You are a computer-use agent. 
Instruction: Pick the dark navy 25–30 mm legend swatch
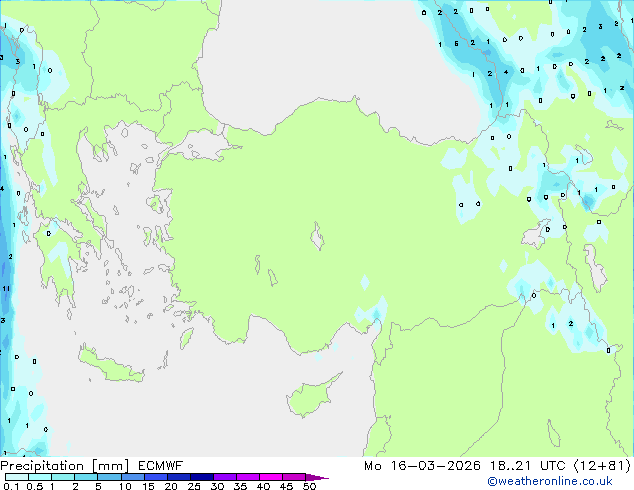202,477
